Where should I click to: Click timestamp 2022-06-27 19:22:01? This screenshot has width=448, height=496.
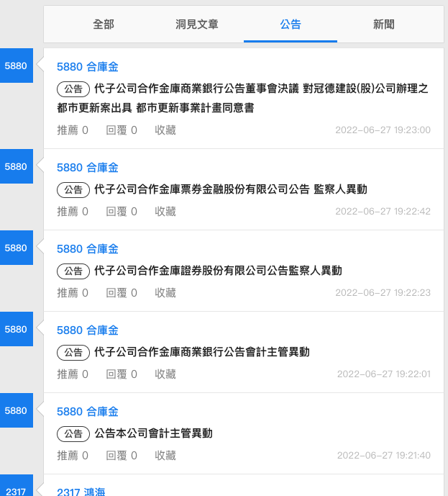(x=384, y=374)
